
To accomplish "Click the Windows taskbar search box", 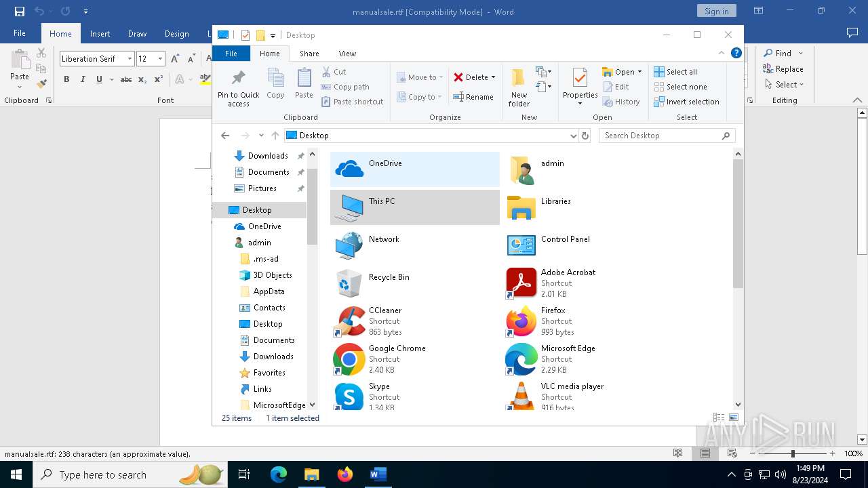I will [130, 474].
